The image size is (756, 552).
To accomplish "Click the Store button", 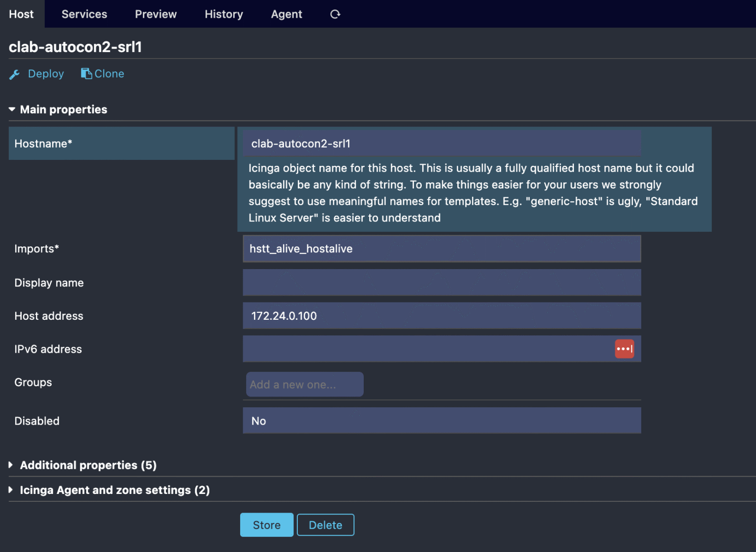I will 266,524.
